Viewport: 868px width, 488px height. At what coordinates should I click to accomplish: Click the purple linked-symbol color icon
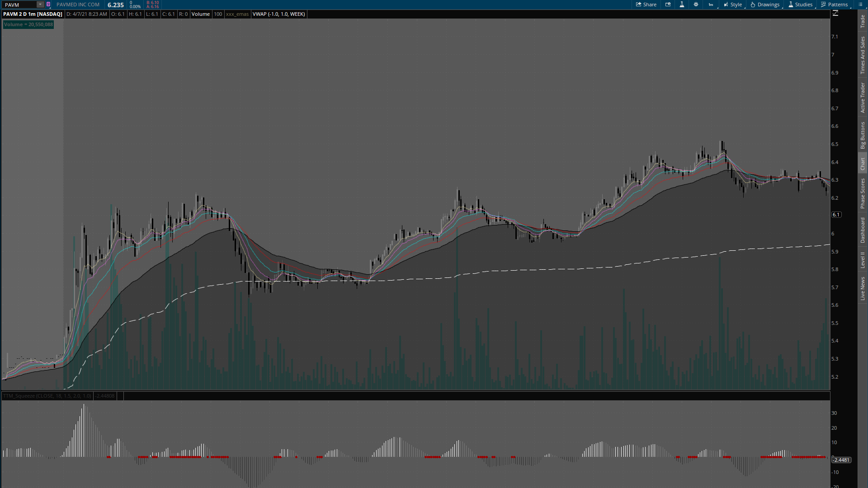point(48,5)
